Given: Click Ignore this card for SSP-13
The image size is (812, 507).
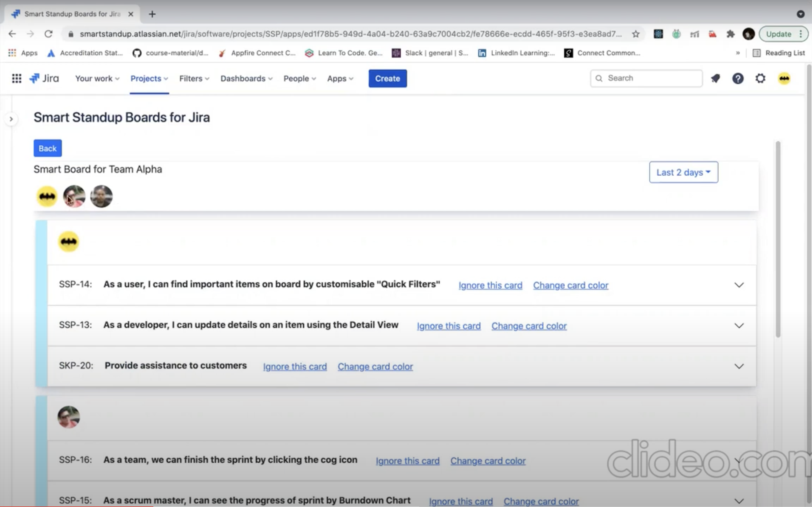Looking at the screenshot, I should tap(449, 326).
